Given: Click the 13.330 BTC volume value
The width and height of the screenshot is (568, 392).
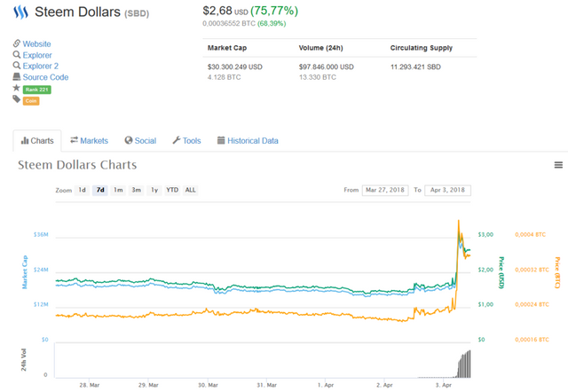Looking at the screenshot, I should 318,77.
